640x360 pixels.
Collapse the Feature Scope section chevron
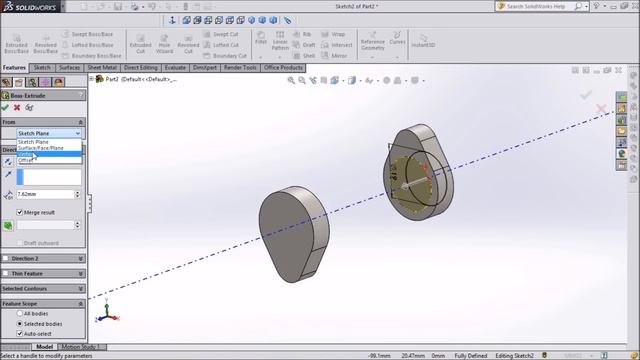tap(80, 304)
